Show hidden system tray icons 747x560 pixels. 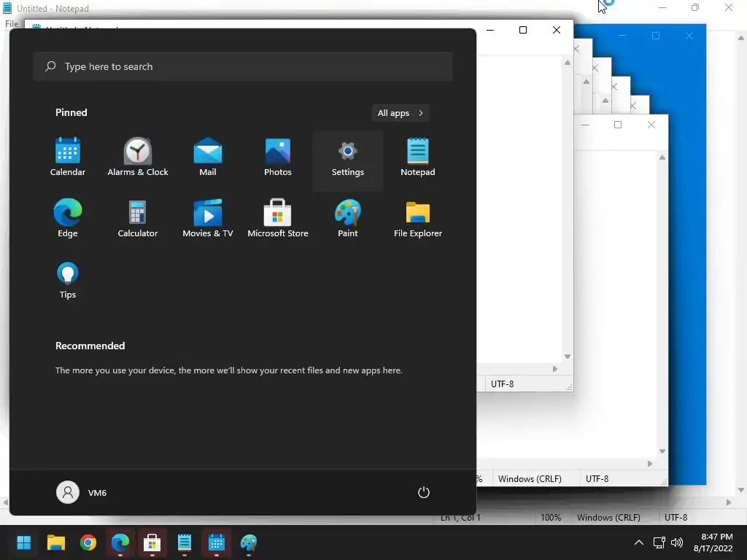click(639, 542)
